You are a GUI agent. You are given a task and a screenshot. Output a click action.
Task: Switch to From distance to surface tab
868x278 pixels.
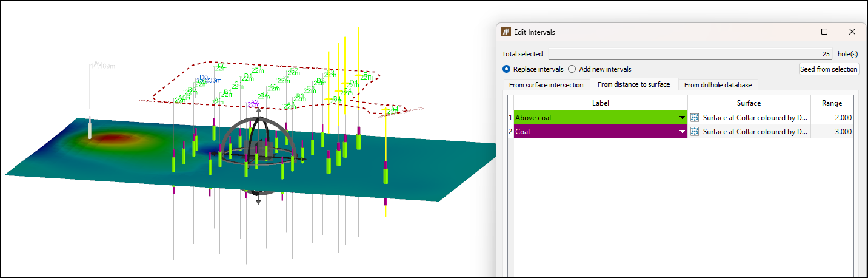(633, 84)
